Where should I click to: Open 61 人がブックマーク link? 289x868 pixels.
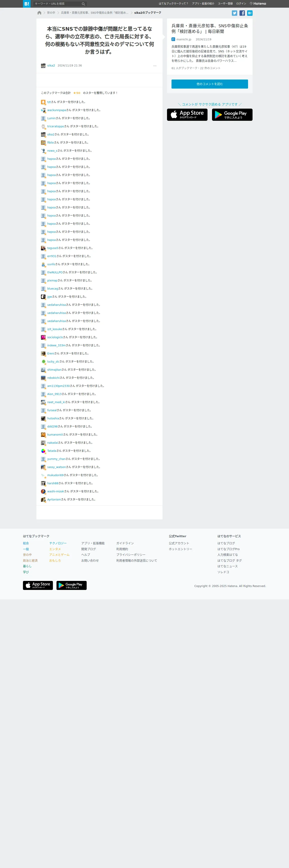[184, 68]
